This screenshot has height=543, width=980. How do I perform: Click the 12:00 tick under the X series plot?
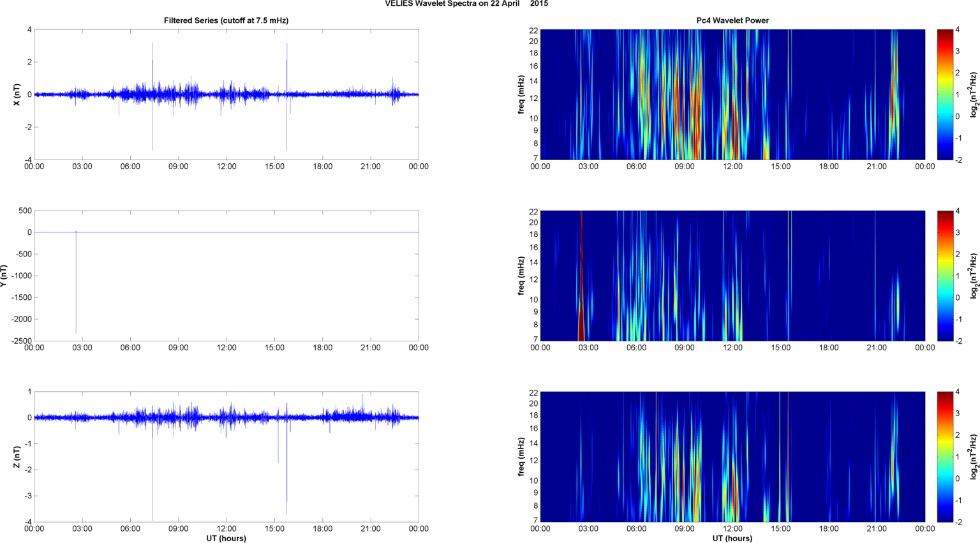[226, 167]
